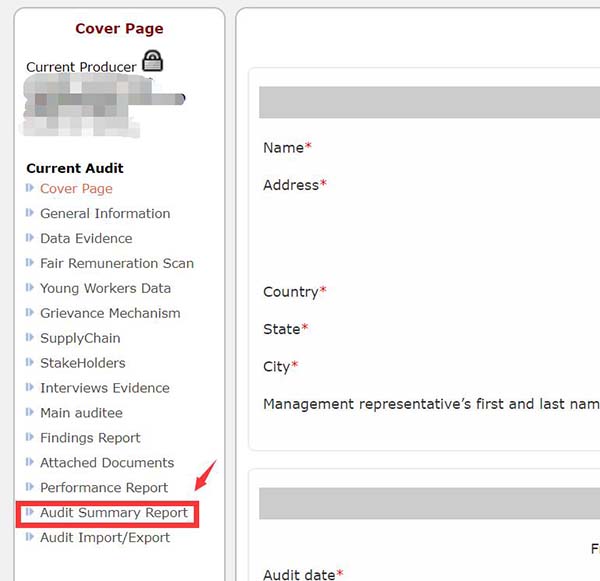
Task: Click arrow icon next to SupplyChain
Action: [30, 338]
